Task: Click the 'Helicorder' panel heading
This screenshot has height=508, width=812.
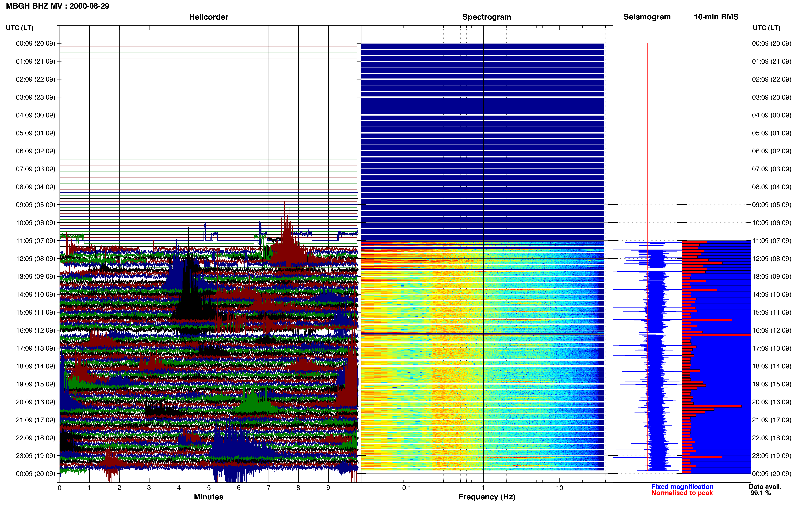Action: [209, 17]
